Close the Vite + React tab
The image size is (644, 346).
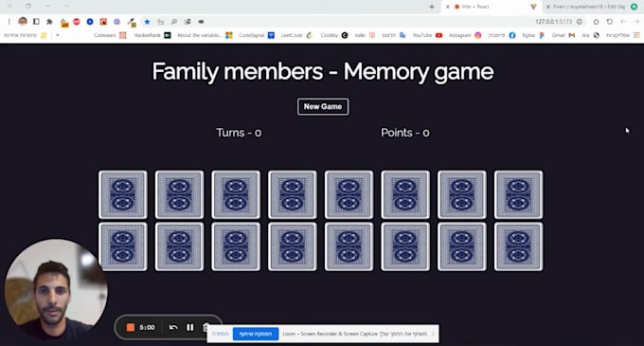tap(448, 7)
